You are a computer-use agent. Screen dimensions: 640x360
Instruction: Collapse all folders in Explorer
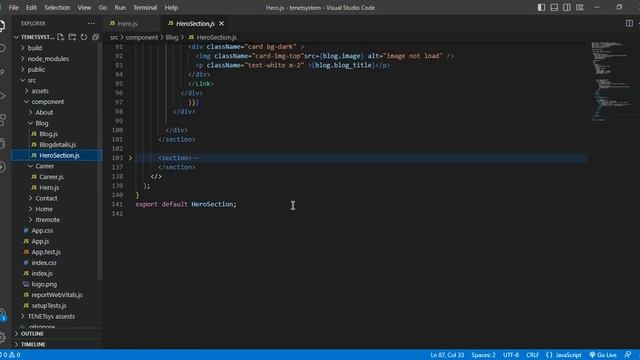coord(96,37)
